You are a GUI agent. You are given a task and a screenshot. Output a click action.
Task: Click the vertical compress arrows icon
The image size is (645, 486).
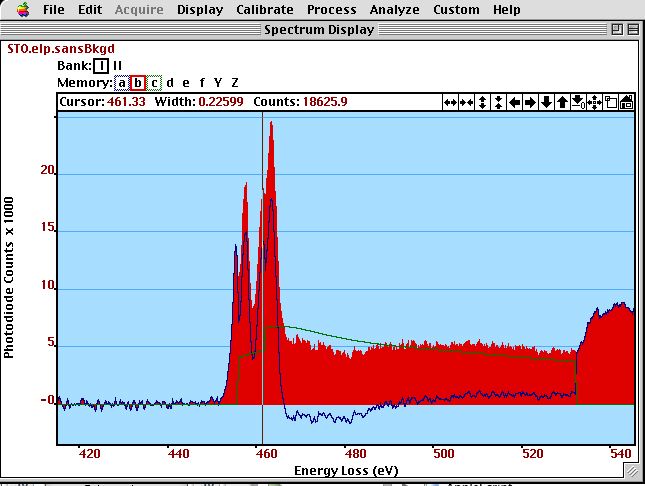[499, 102]
